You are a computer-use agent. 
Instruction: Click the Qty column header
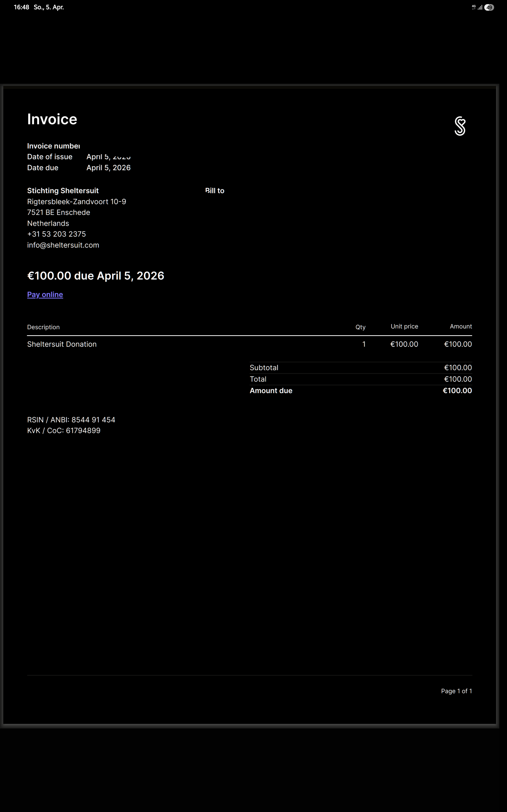point(360,327)
